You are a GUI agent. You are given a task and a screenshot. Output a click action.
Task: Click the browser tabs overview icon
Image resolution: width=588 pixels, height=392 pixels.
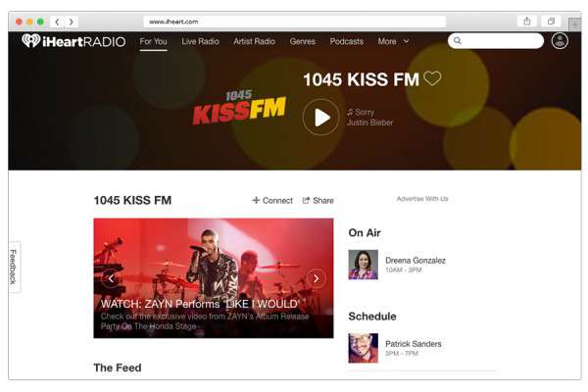551,22
